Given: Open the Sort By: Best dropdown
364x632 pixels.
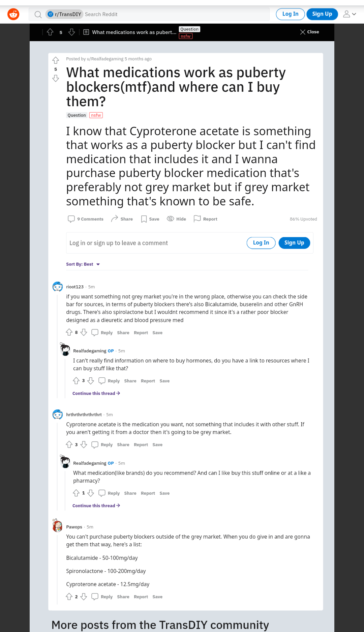Looking at the screenshot, I should 83,264.
